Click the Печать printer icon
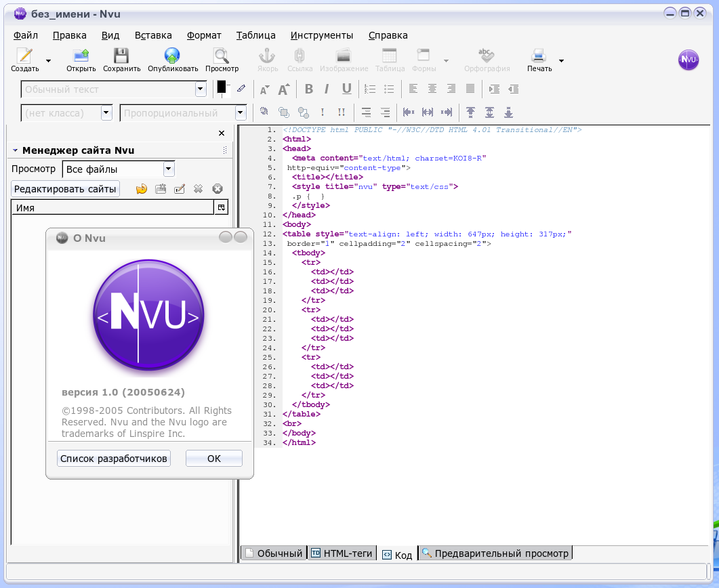Screen dimensions: 719x588 539,57
